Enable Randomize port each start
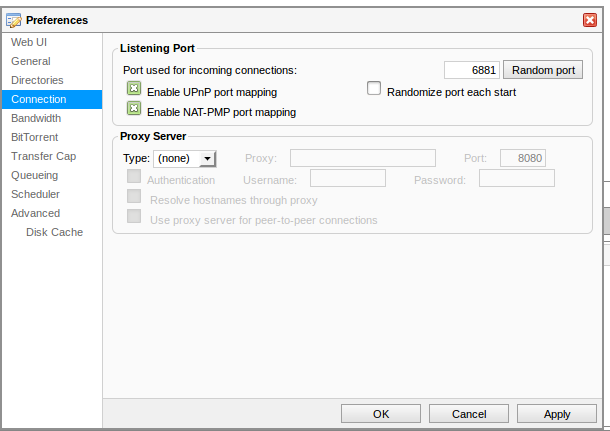610x431 pixels. point(374,88)
